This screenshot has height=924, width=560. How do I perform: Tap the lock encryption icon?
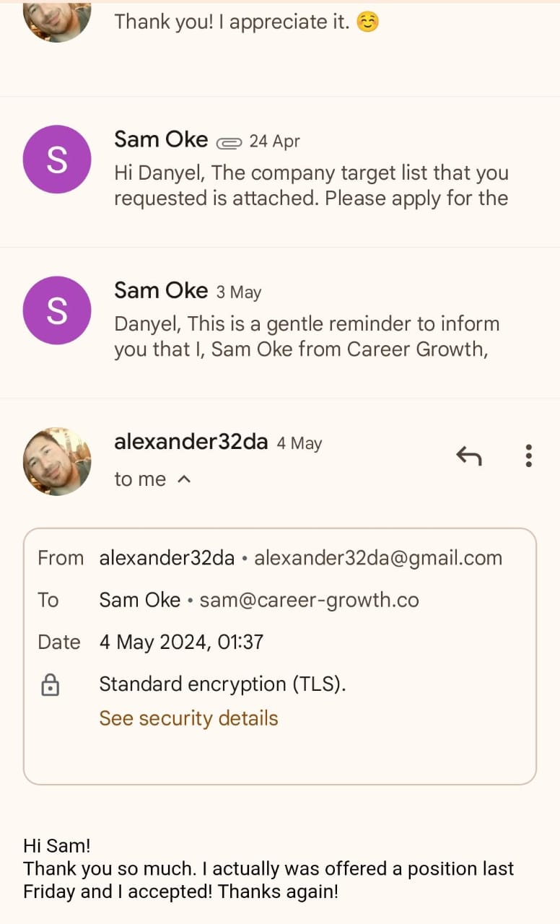[x=50, y=685]
